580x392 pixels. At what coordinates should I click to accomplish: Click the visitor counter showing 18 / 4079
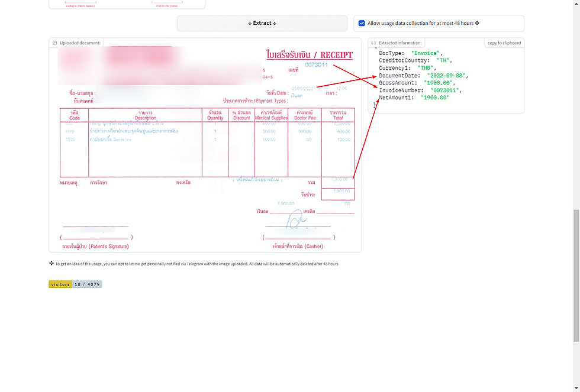click(x=86, y=284)
